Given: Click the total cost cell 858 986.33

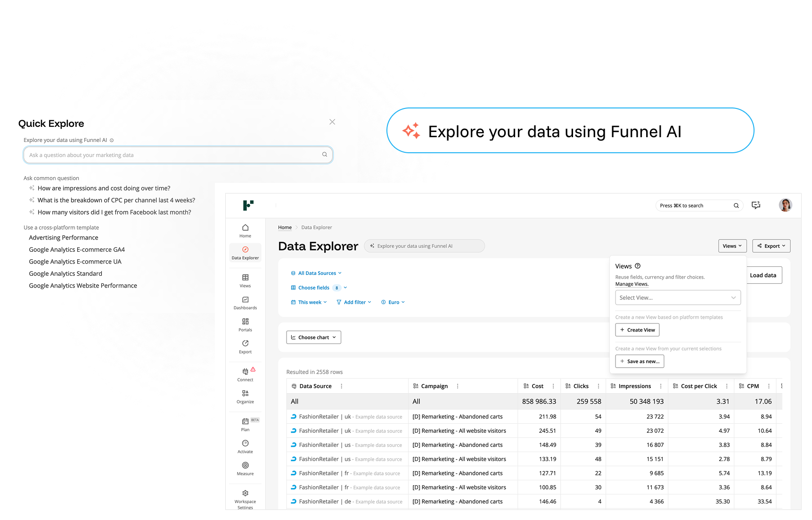Looking at the screenshot, I should coord(539,401).
